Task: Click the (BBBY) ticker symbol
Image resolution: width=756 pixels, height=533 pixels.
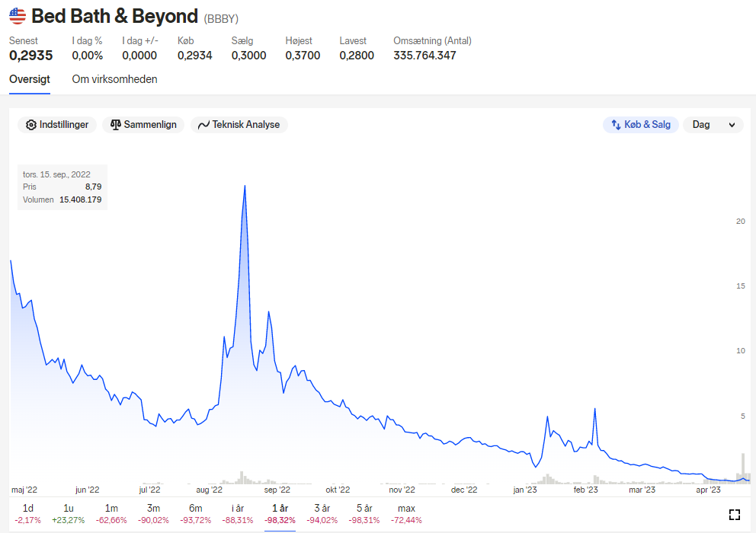Action: (x=221, y=19)
